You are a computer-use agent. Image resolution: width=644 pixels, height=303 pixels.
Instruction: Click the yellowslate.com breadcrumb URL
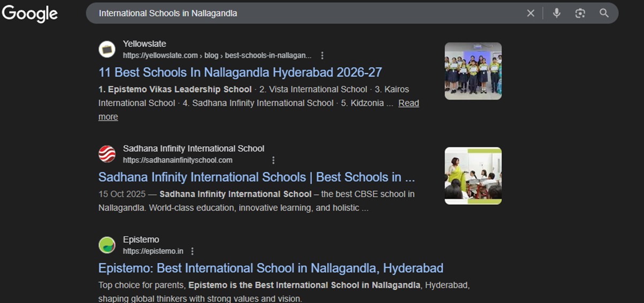tap(217, 56)
